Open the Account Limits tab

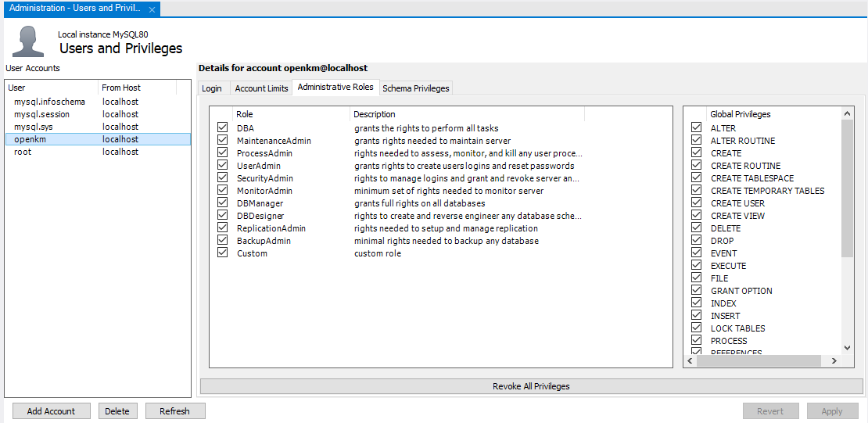tap(261, 88)
